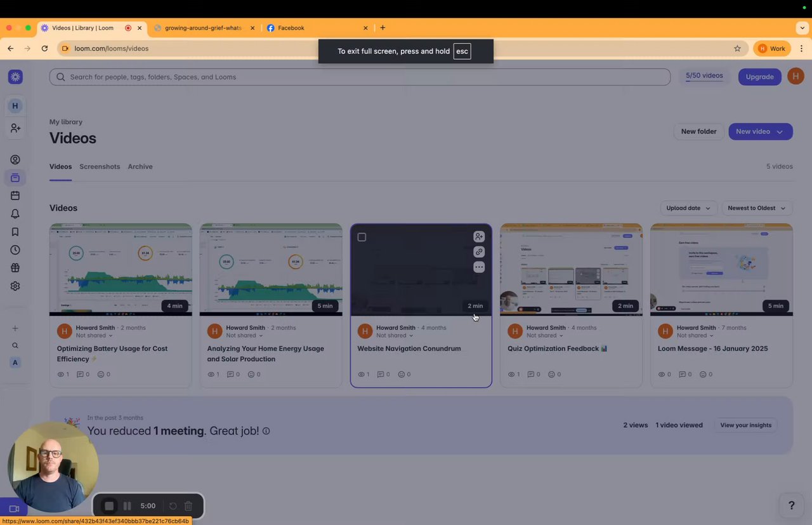
Task: Open three-dot menu on Website Navigation thumbnail
Action: tap(479, 267)
